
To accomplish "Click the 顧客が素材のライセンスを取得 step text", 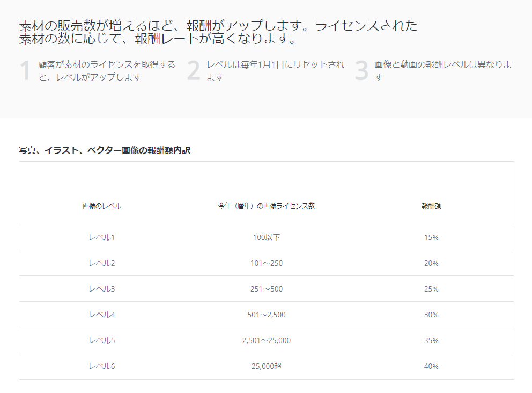I will [x=107, y=71].
